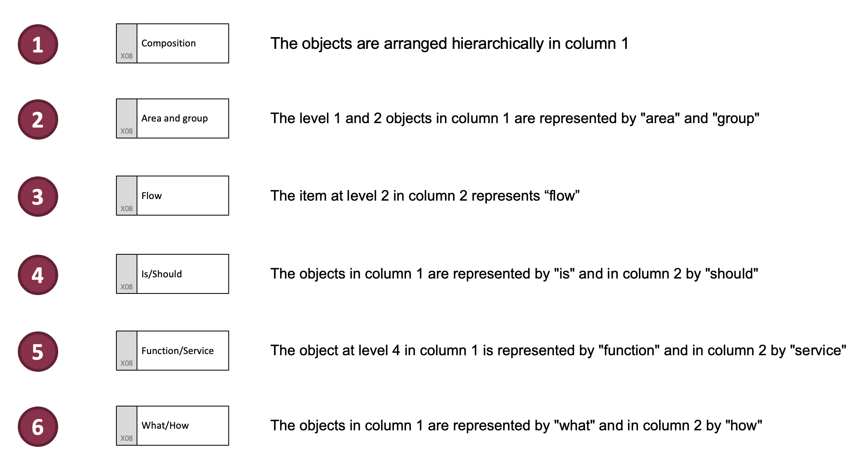Select the circle 5 badge icon
The width and height of the screenshot is (868, 461).
pos(38,352)
